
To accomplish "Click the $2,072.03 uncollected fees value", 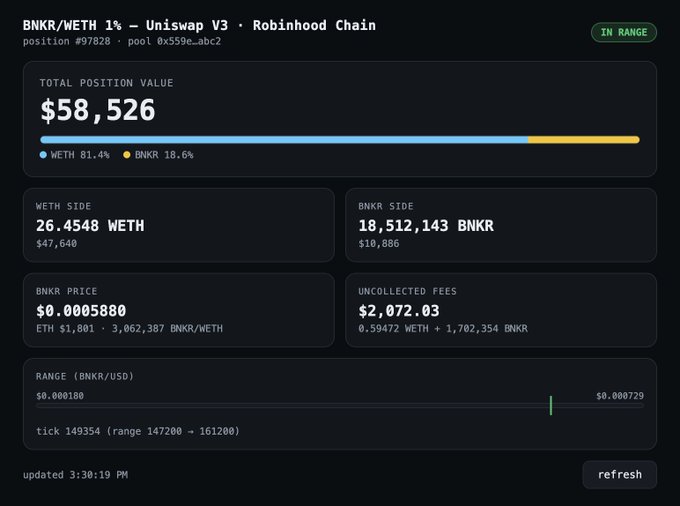I will pyautogui.click(x=399, y=310).
